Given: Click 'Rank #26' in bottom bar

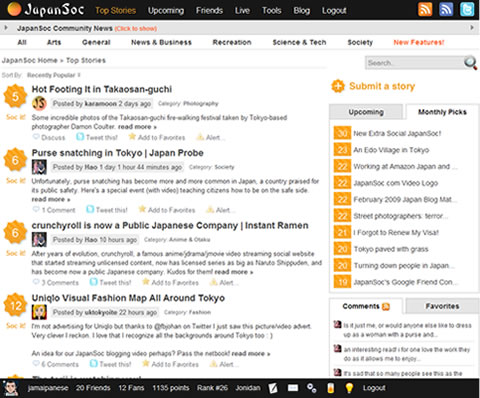Looking at the screenshot, I should 212,388.
